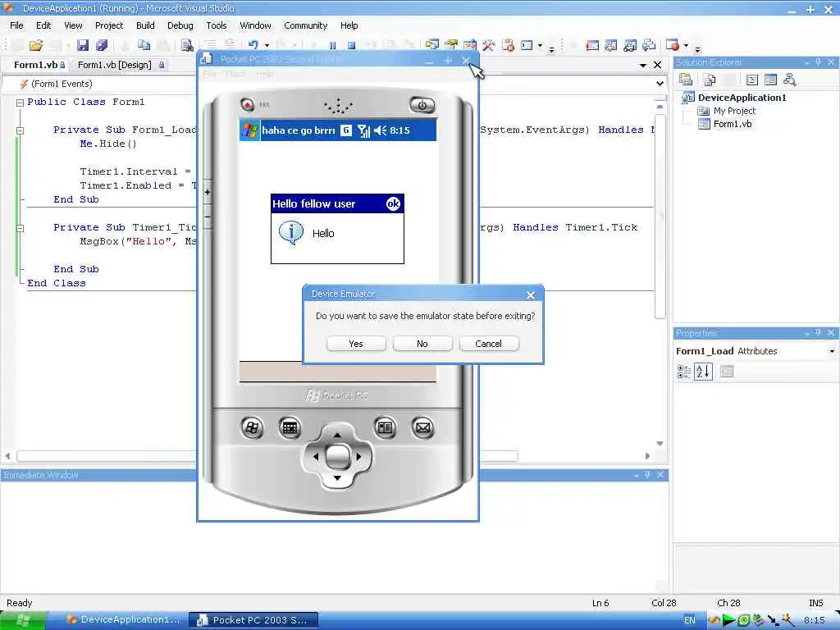Pause debugging with Break All button
Image resolution: width=840 pixels, height=630 pixels.
pos(333,46)
